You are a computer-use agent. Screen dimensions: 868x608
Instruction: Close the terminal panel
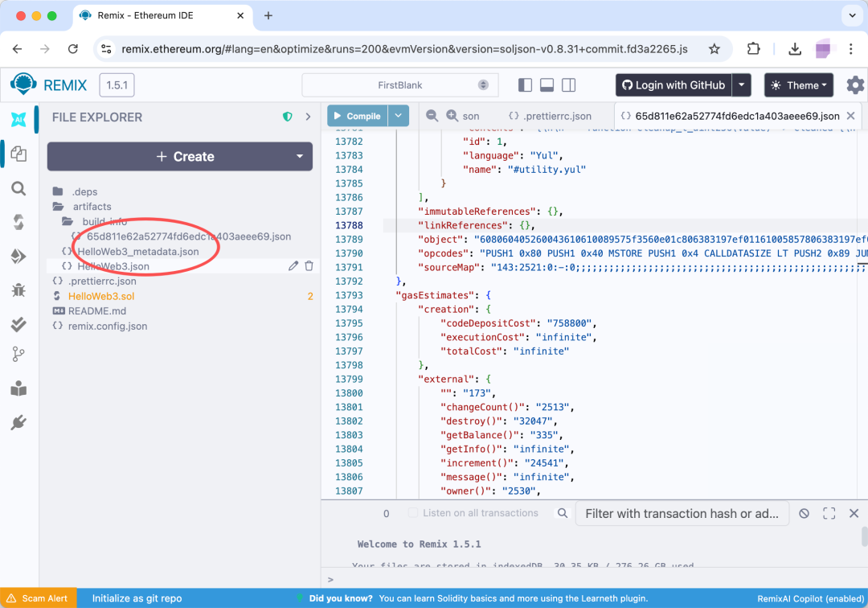854,513
